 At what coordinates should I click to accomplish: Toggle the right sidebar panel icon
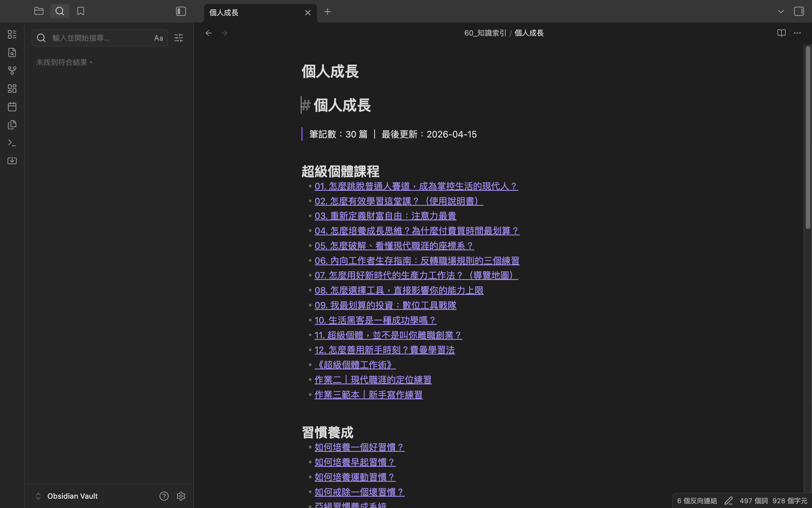[x=799, y=11]
